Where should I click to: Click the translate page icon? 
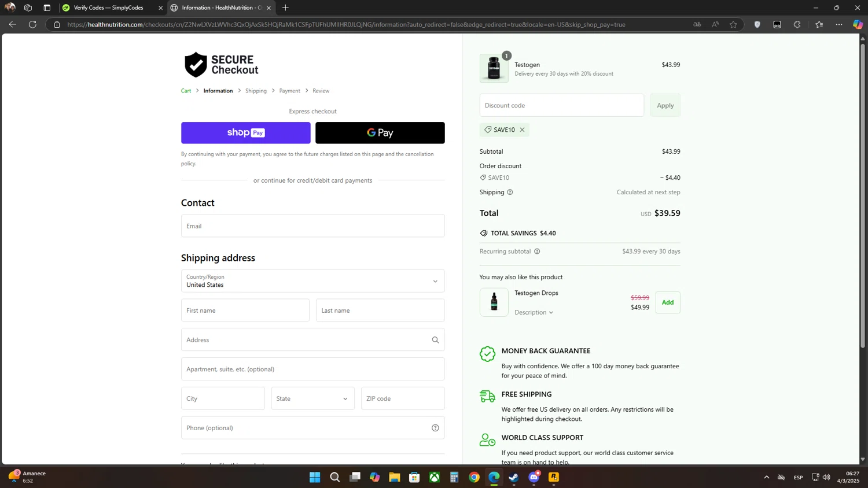697,24
